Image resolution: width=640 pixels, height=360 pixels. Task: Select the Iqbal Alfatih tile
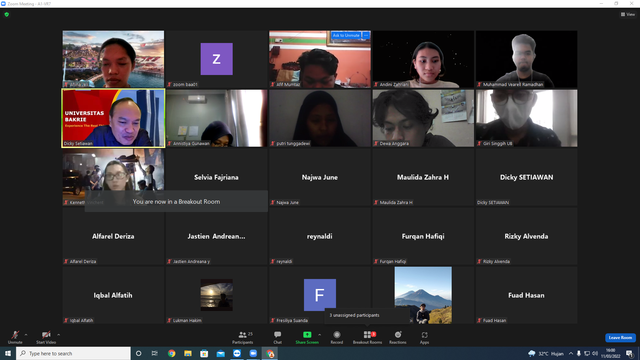click(113, 295)
